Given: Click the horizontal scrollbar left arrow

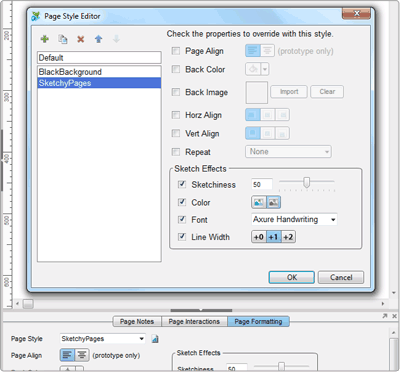Looking at the screenshot, I should click(x=18, y=304).
